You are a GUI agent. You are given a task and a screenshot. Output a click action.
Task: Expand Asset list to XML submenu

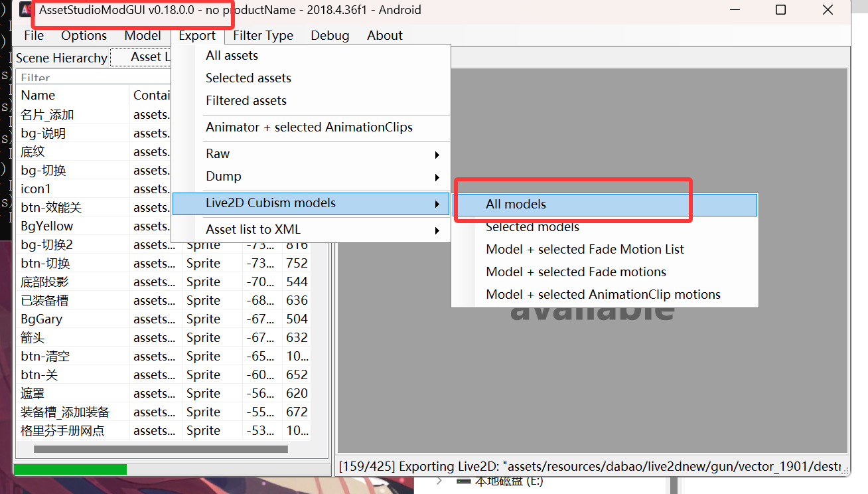[311, 230]
